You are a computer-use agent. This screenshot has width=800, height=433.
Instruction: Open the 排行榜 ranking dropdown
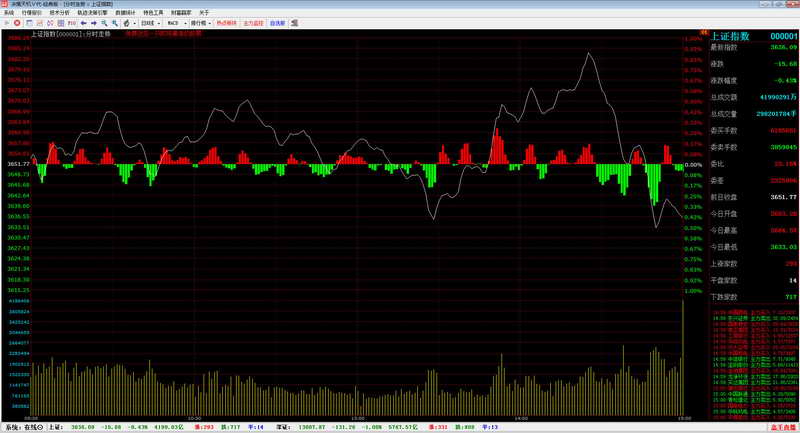(201, 23)
